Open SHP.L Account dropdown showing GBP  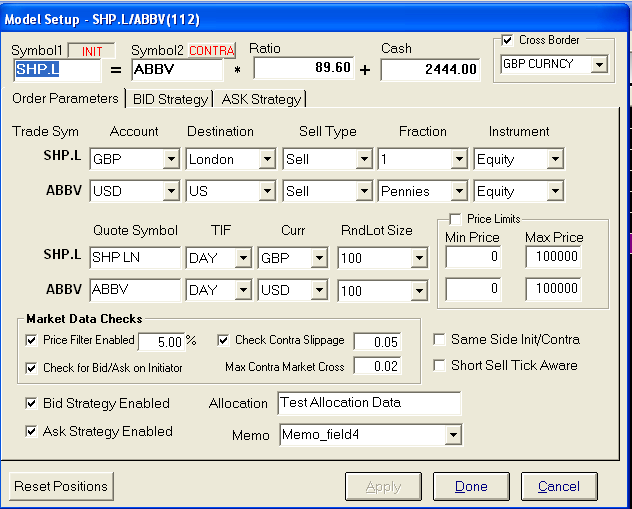point(171,159)
